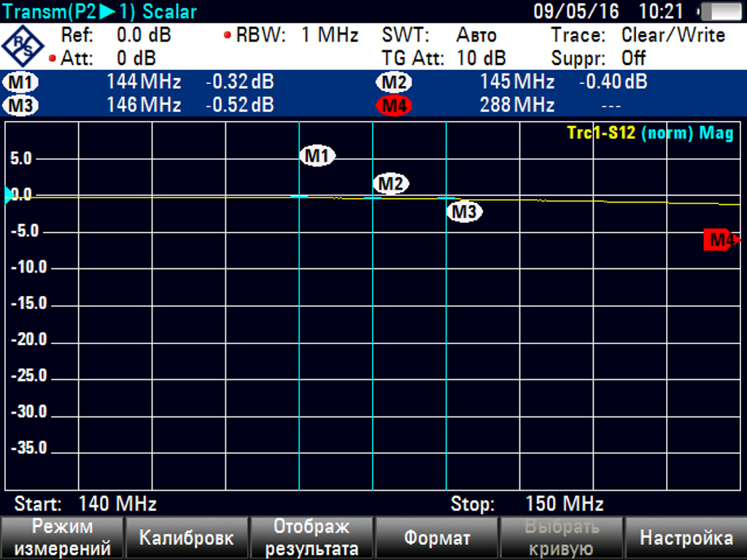Select the M1 marker label on trace
The height and width of the screenshot is (560, 747).
tap(317, 155)
